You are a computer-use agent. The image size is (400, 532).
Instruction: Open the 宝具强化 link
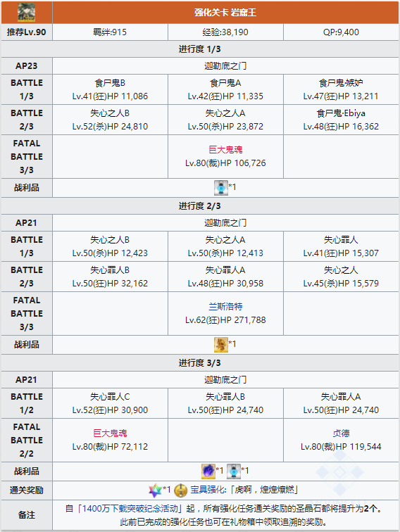208,490
